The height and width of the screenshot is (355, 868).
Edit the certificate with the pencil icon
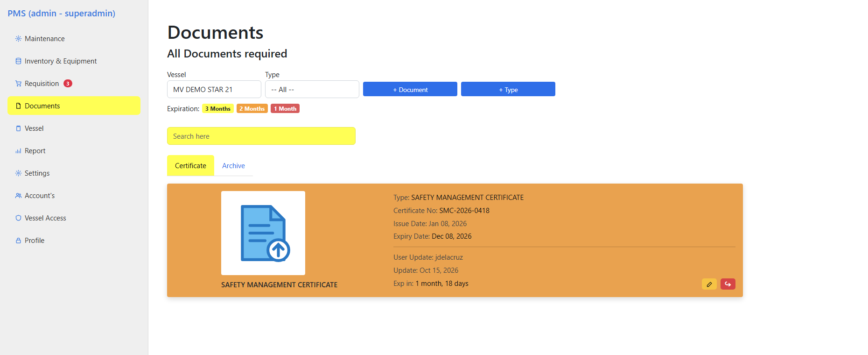[x=709, y=284]
